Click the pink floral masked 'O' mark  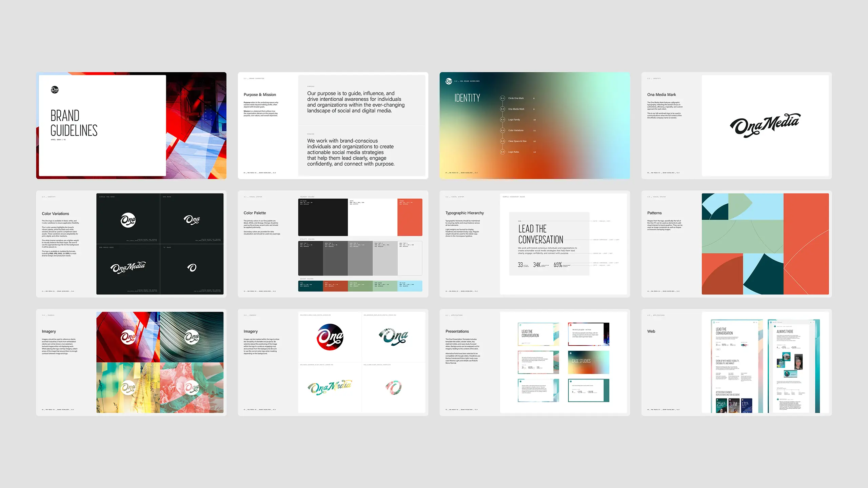click(393, 387)
